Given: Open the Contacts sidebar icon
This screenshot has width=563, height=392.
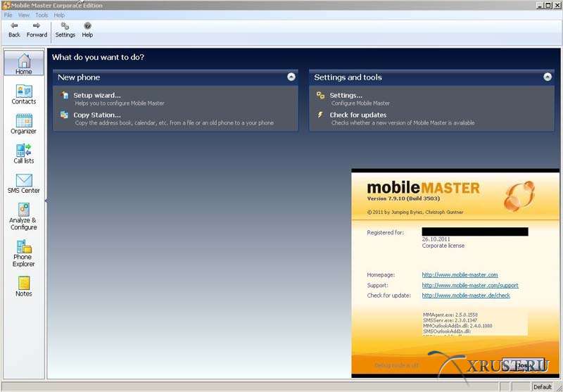Looking at the screenshot, I should (x=24, y=94).
